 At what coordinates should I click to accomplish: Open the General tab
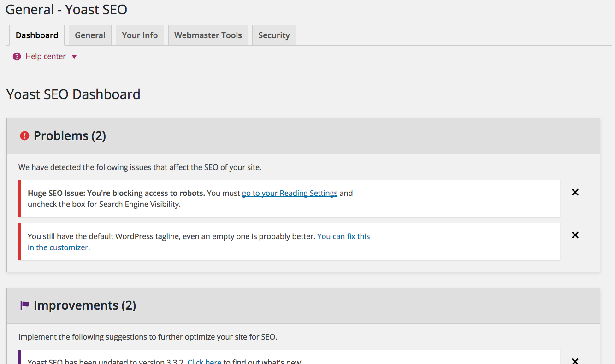click(90, 35)
